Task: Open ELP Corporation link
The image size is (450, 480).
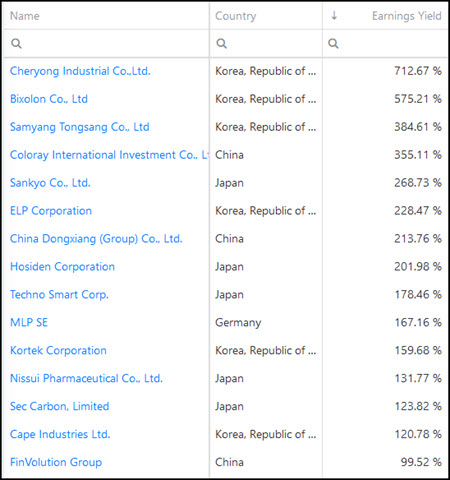Action: point(51,211)
